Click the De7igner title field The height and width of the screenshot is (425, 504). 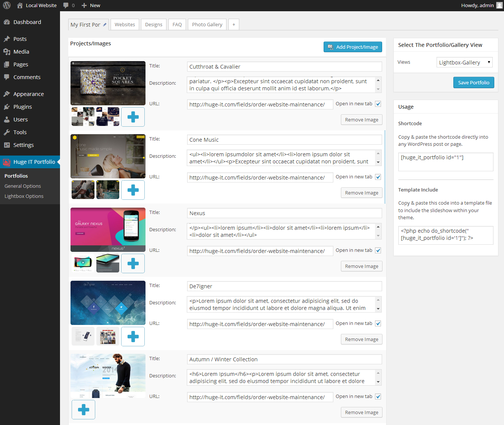point(284,286)
